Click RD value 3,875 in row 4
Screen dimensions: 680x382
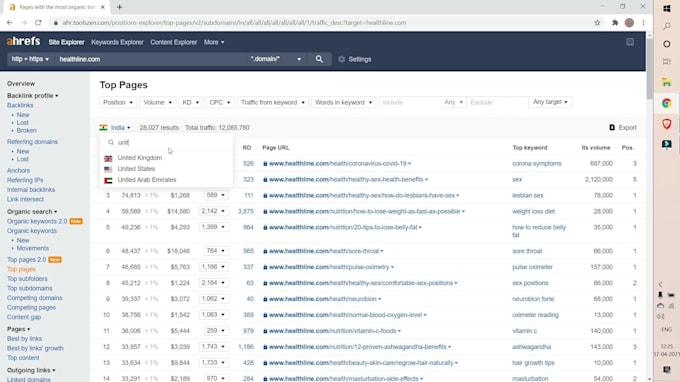(x=245, y=211)
